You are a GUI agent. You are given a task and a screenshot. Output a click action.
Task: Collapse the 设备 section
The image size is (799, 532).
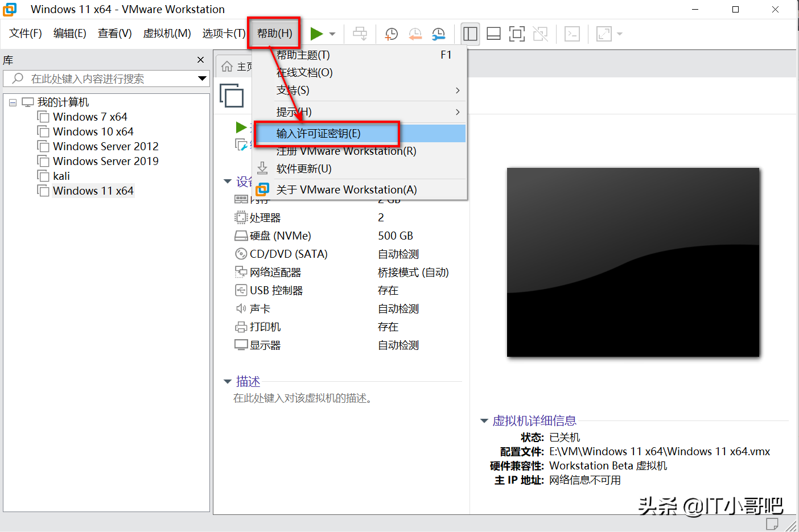point(228,182)
